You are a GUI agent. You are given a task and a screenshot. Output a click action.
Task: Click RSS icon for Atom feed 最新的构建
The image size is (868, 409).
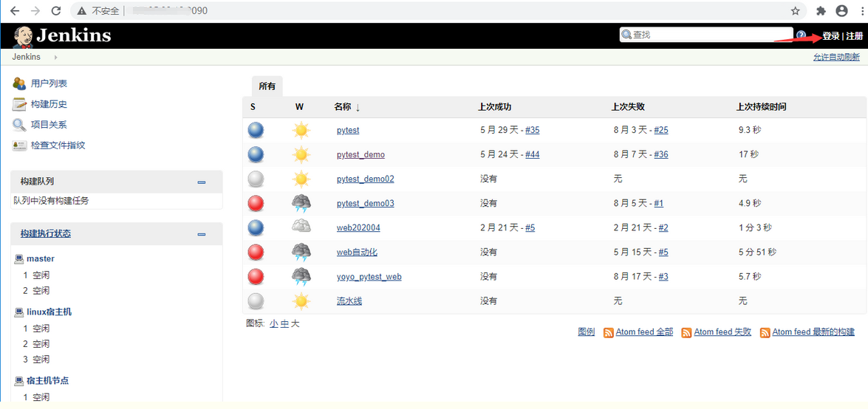(765, 333)
